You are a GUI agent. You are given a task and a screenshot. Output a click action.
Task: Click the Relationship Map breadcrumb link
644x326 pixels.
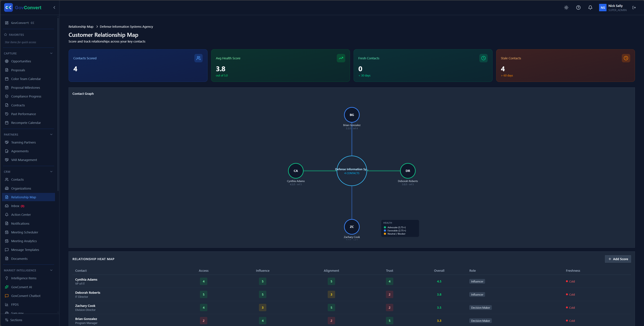(x=81, y=27)
